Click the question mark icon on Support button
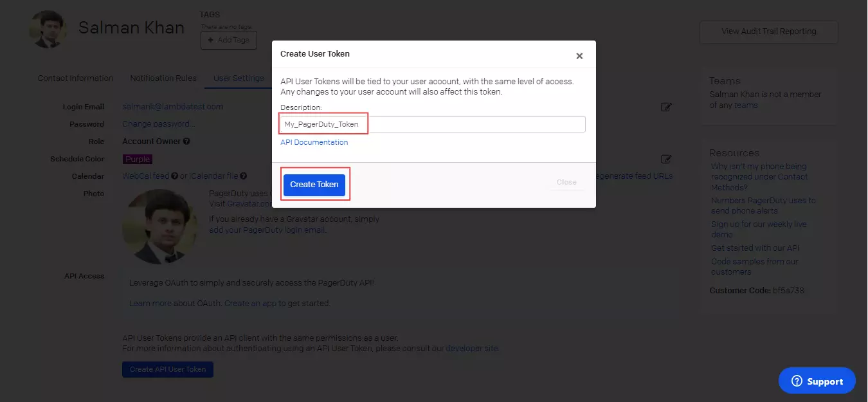 (797, 381)
